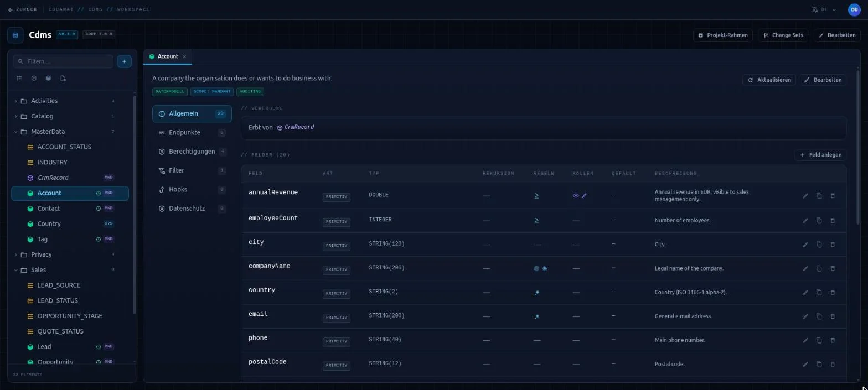The height and width of the screenshot is (390, 868).
Task: Click the list view icon under the filter
Action: pyautogui.click(x=19, y=79)
